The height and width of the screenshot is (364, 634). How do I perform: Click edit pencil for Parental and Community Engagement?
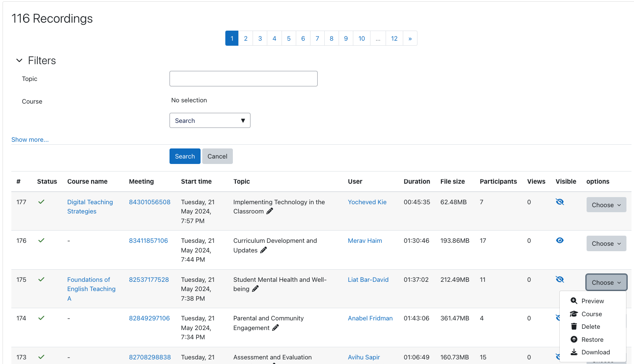[276, 328]
